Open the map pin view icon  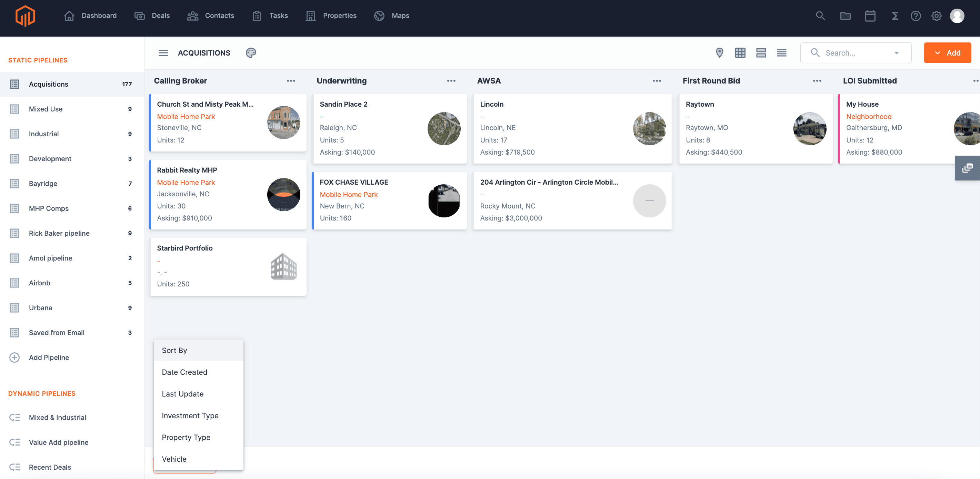[719, 53]
